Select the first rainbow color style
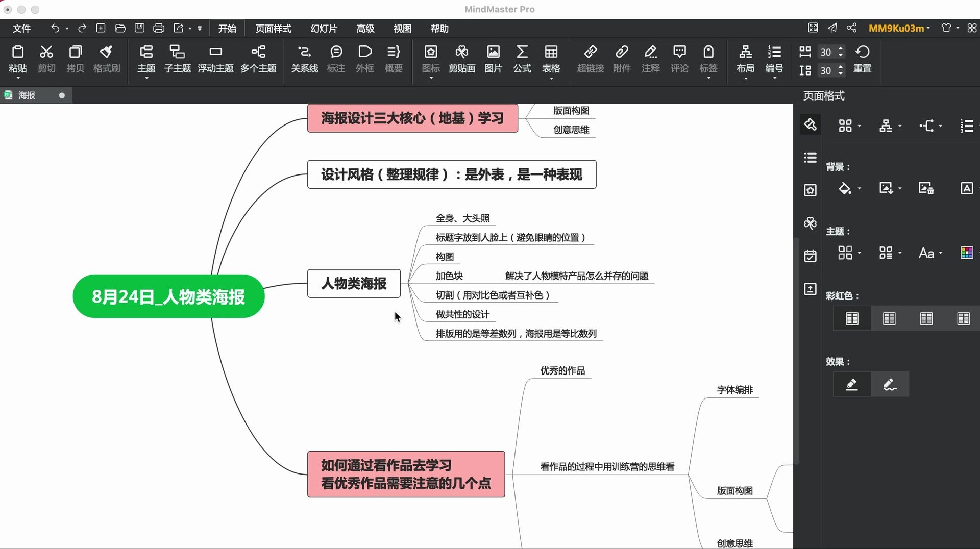The height and width of the screenshot is (549, 980). pos(852,318)
